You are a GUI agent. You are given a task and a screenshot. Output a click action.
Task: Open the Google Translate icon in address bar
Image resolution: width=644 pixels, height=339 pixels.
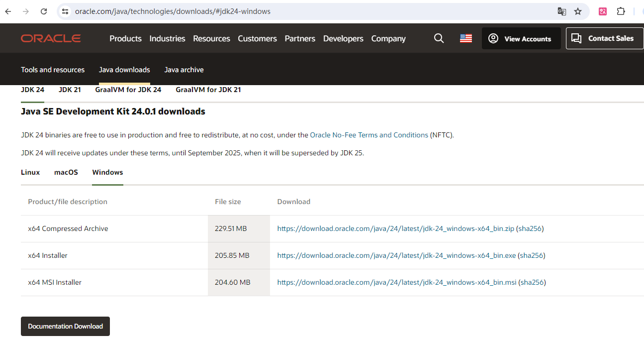coord(561,11)
